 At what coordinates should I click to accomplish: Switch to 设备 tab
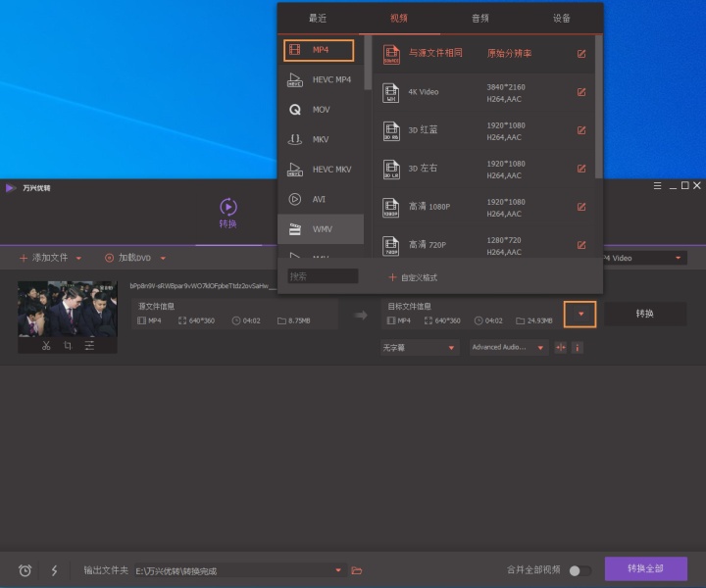click(x=562, y=19)
